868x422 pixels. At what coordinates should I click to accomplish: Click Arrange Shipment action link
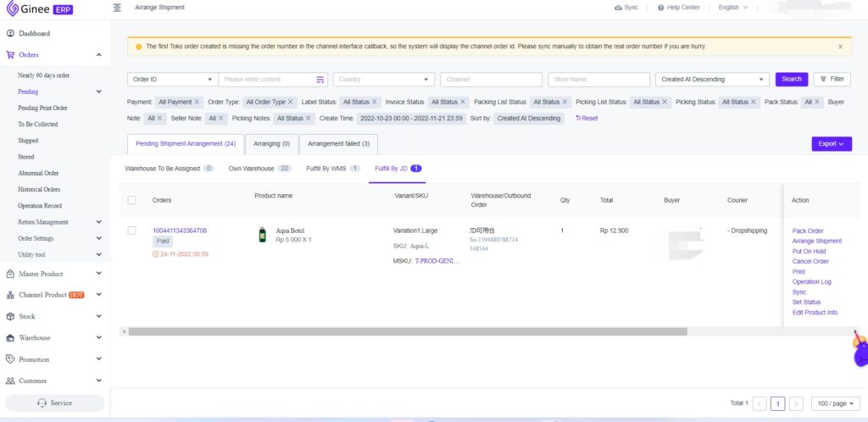[817, 242]
